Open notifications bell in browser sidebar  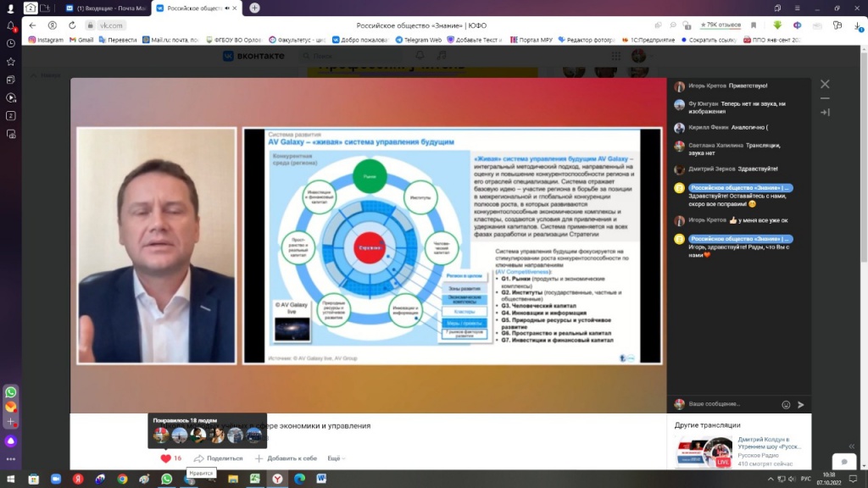point(10,25)
